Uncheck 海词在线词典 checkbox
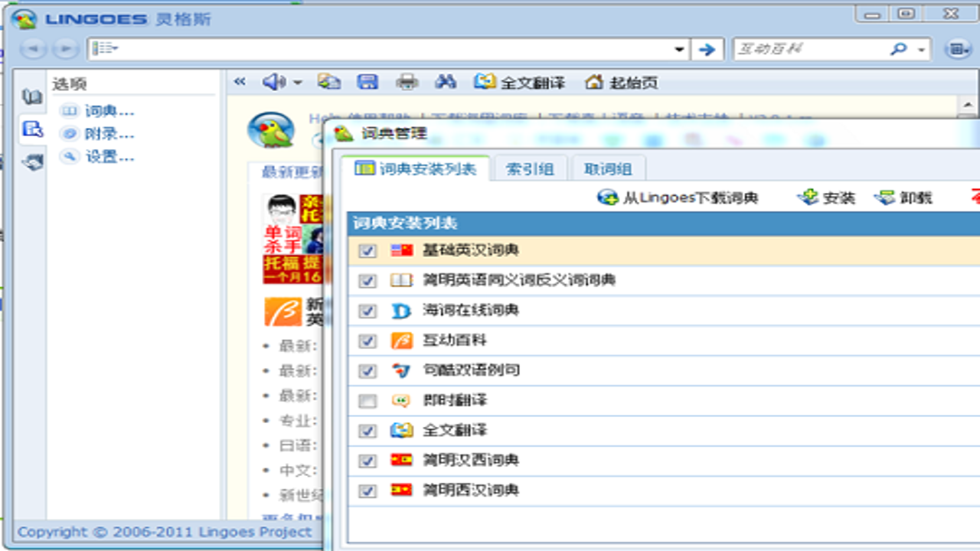 tap(367, 311)
